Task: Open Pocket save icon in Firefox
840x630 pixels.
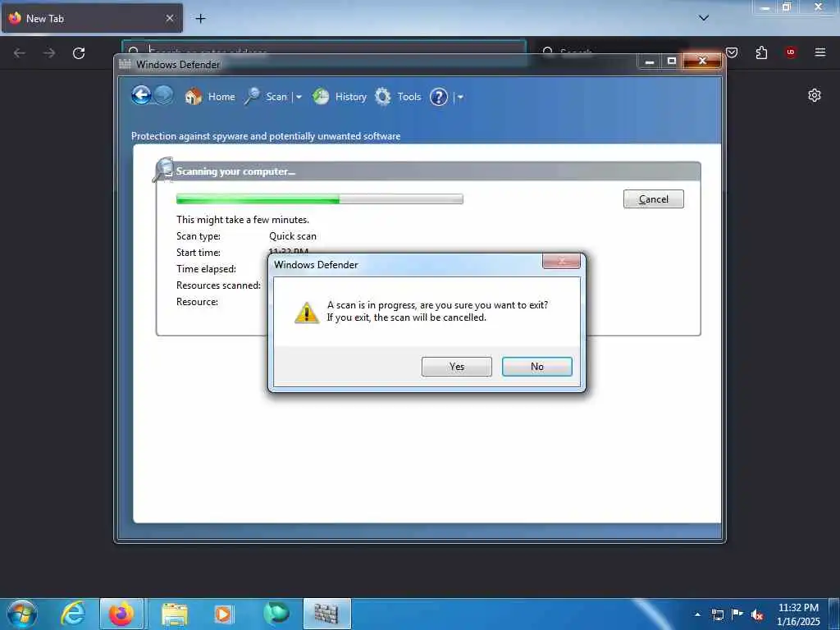Action: pyautogui.click(x=732, y=52)
